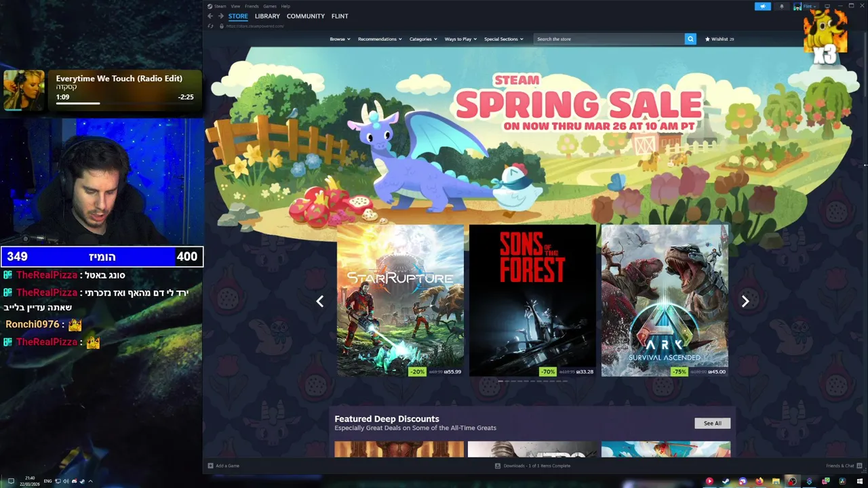The image size is (868, 488).
Task: Click the Discord icon in the system tray
Action: tap(74, 481)
